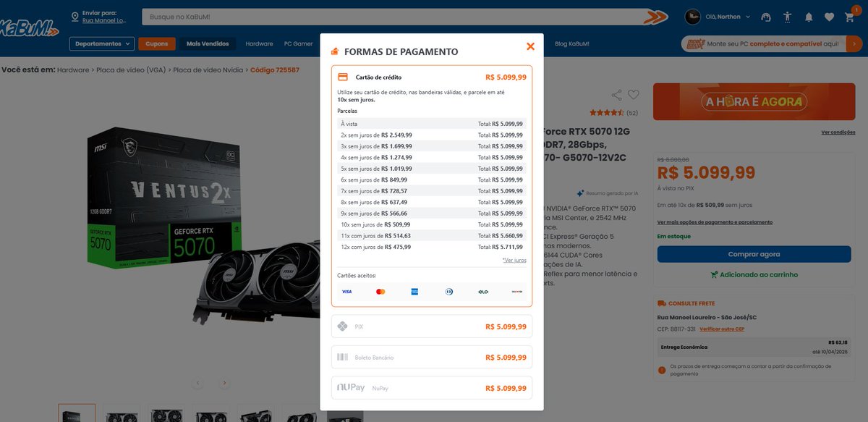Click the 10x sem juros de R$ 509,99 row
Viewport: 868px width, 422px height.
(x=432, y=224)
